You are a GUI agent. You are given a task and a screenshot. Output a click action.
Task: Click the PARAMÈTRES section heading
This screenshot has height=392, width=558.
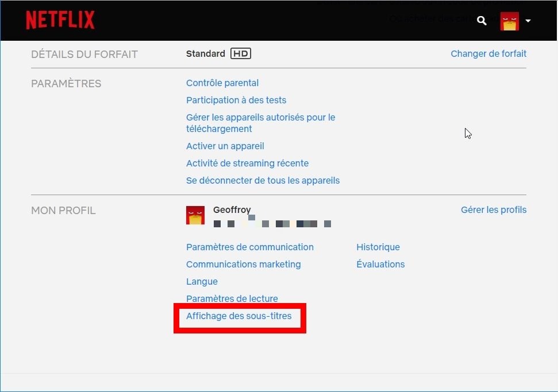click(66, 84)
